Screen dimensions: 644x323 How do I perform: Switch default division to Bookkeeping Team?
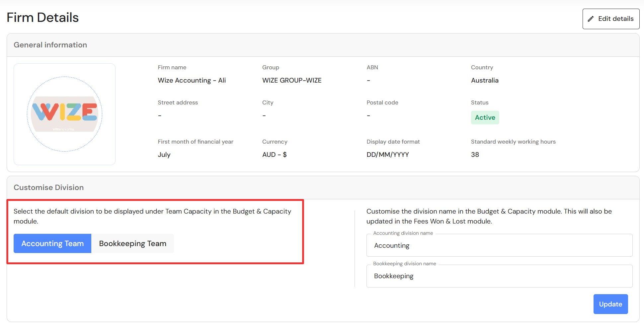(132, 243)
